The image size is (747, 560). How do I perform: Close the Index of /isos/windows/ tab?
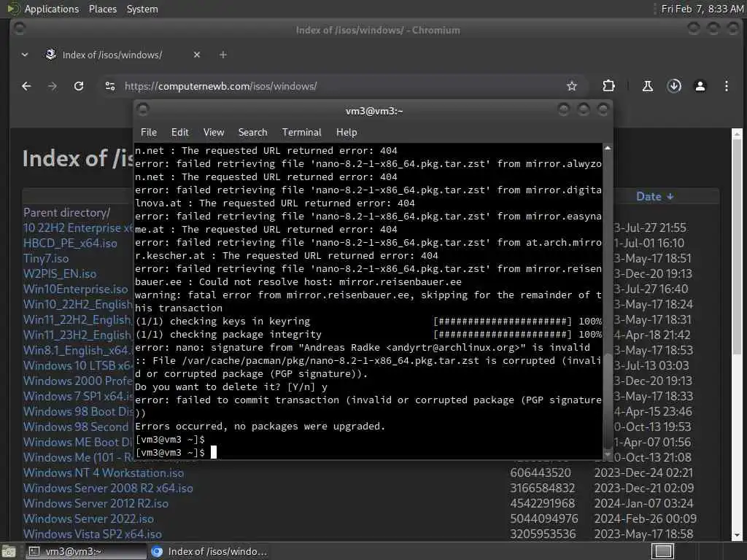click(197, 55)
